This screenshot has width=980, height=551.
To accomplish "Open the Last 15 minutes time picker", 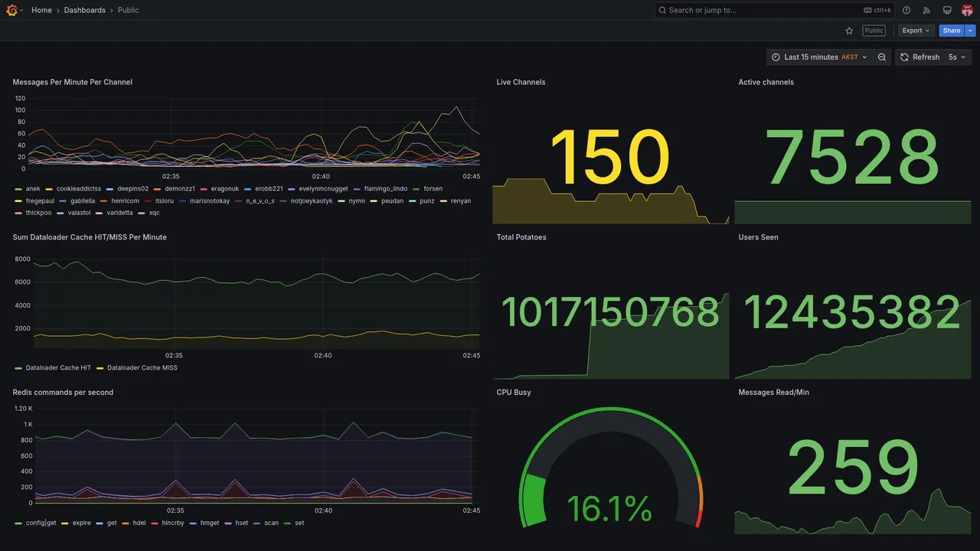I will [819, 57].
